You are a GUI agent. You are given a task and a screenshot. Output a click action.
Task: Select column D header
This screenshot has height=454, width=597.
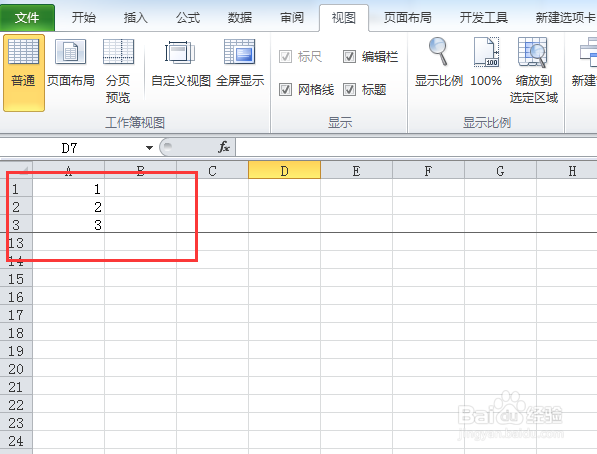pos(284,170)
